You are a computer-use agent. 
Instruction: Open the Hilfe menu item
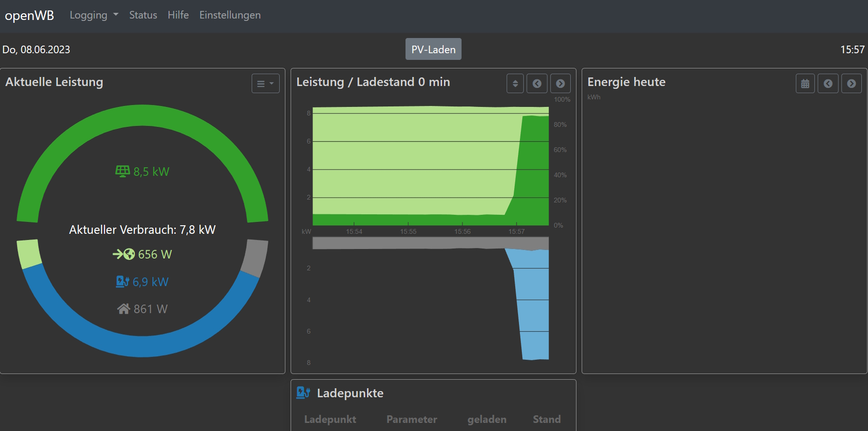pyautogui.click(x=178, y=15)
